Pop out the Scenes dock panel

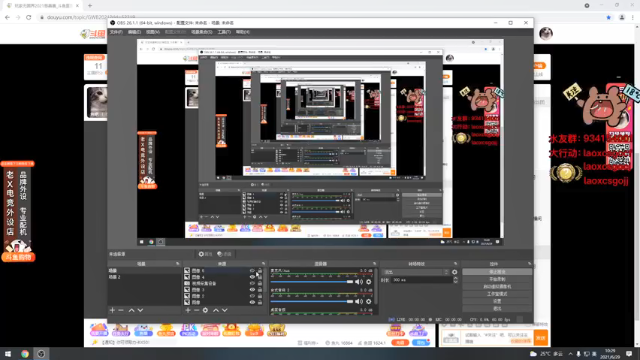point(178,264)
